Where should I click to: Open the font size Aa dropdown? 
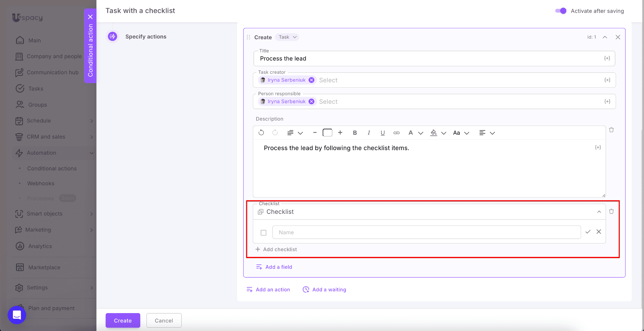click(461, 133)
